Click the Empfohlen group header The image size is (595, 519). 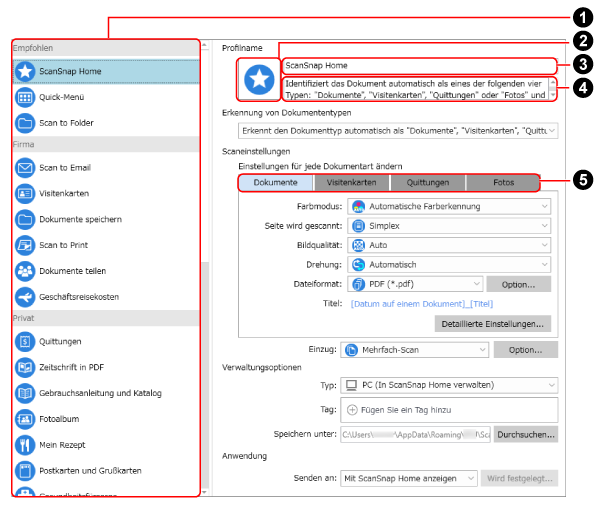click(x=106, y=48)
